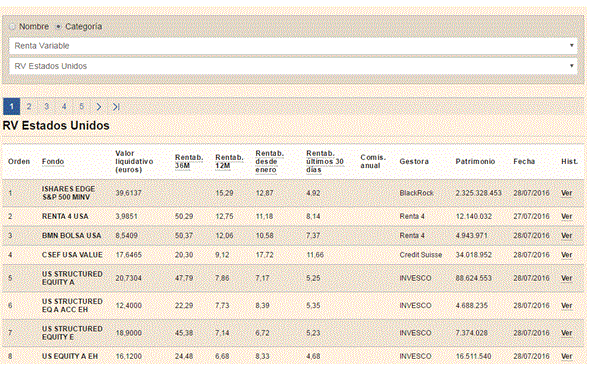
Task: Open the US EQUITY A EH fund
Action: (x=70, y=357)
